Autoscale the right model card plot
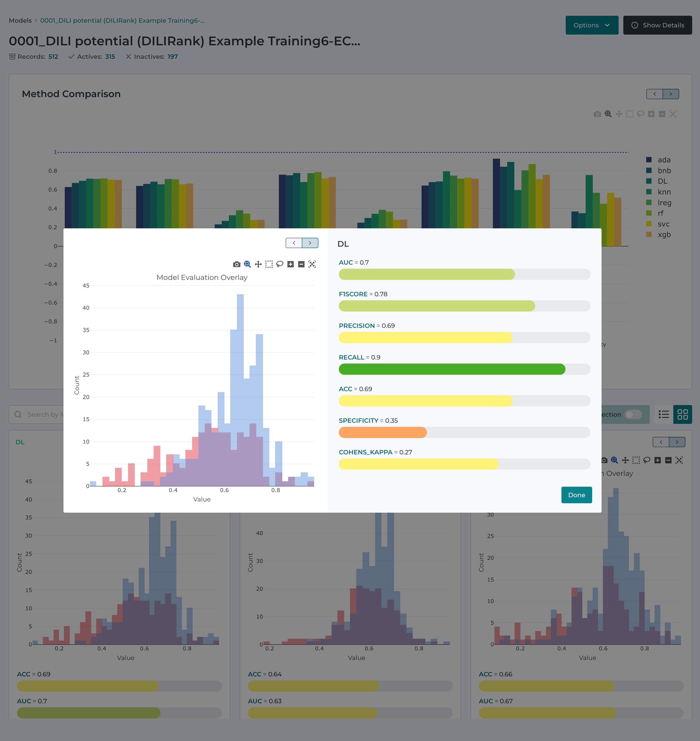 pos(680,460)
